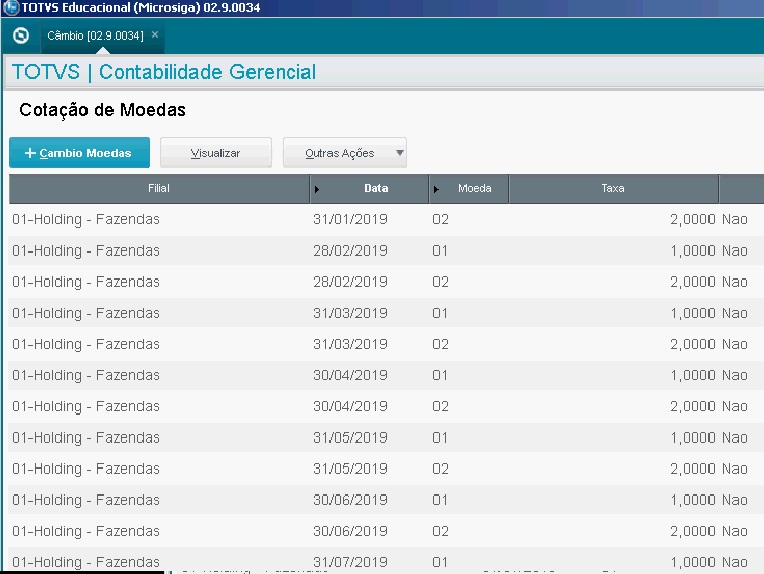Click the arrow icon beside Data header
764x574 pixels.
tap(317, 189)
